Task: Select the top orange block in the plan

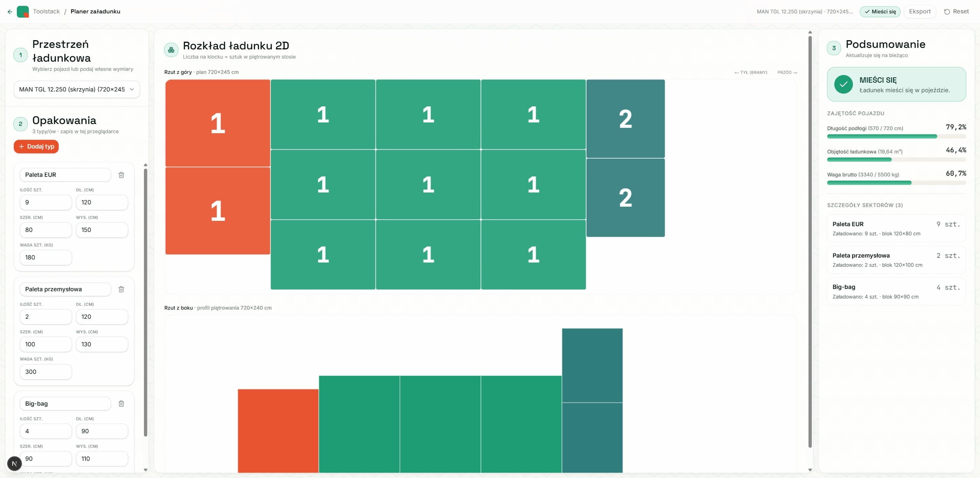Action: click(x=218, y=123)
